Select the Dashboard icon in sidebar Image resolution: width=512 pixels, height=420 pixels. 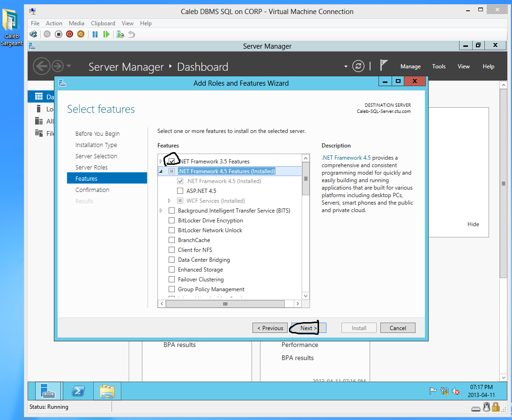point(39,96)
